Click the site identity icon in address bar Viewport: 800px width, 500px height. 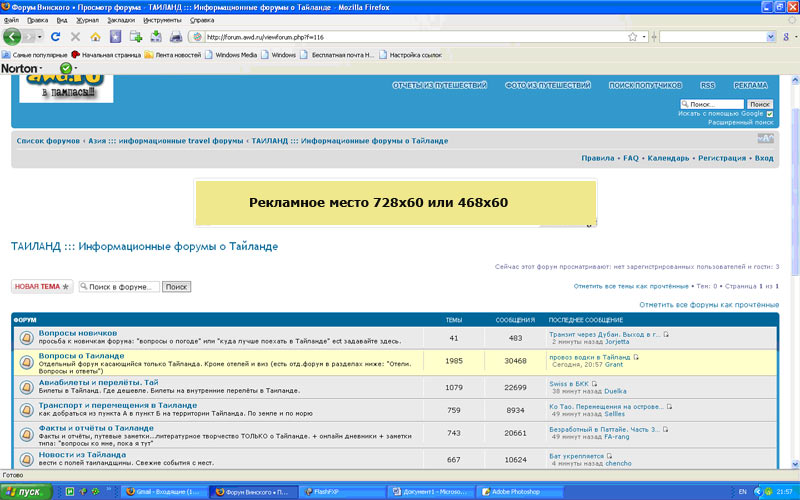[198, 37]
